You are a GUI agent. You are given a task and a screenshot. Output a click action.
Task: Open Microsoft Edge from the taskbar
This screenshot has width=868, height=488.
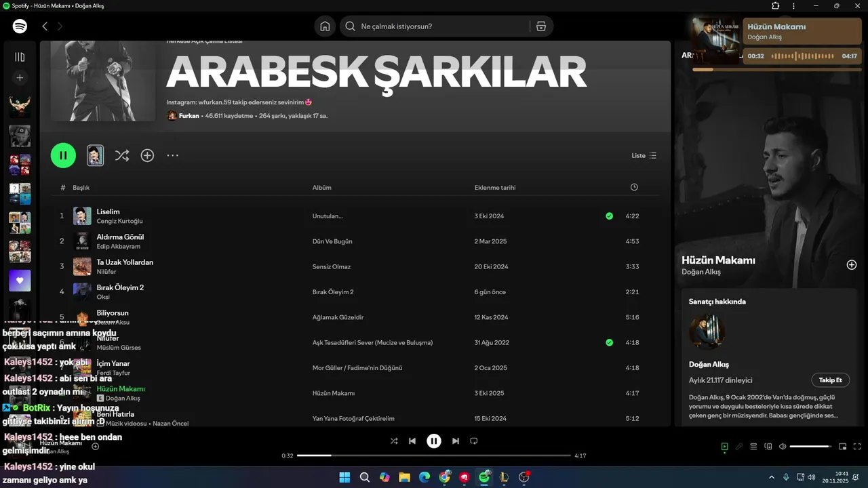(425, 477)
